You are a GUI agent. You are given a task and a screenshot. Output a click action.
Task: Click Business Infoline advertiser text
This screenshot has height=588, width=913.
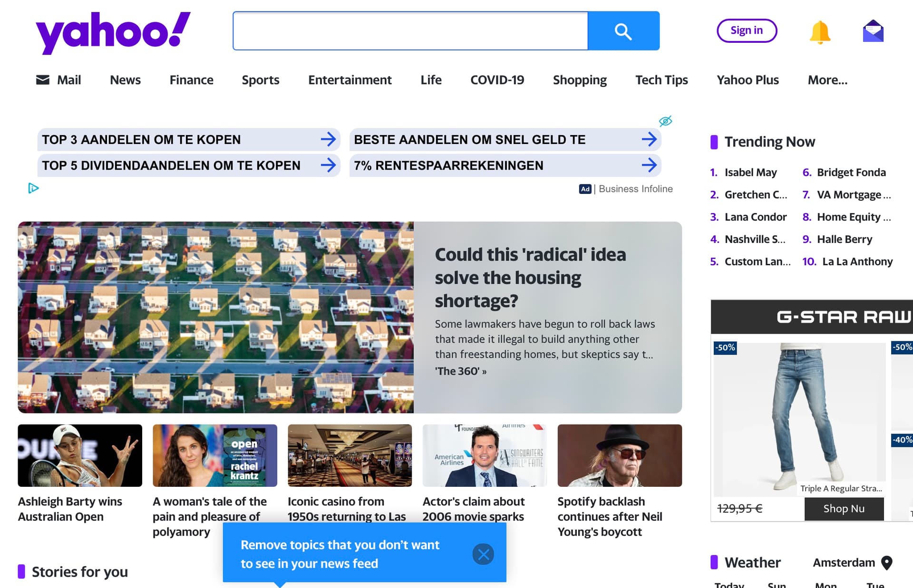tap(636, 189)
